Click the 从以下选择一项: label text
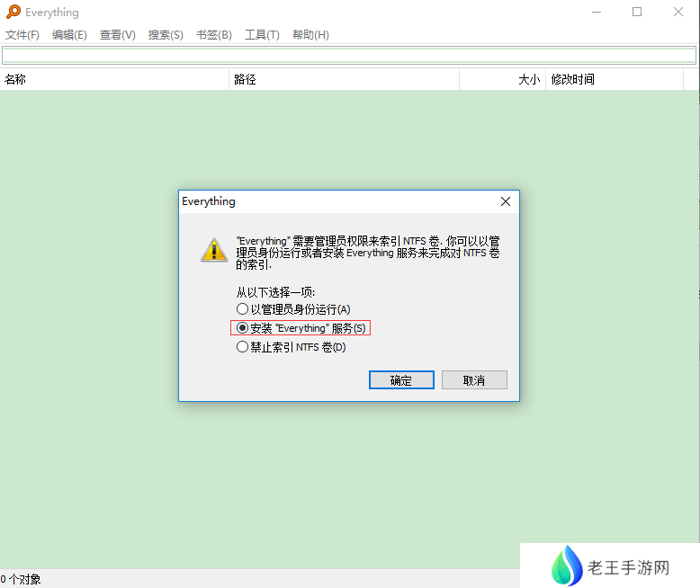Viewport: 700px width, 588px height. click(x=275, y=292)
